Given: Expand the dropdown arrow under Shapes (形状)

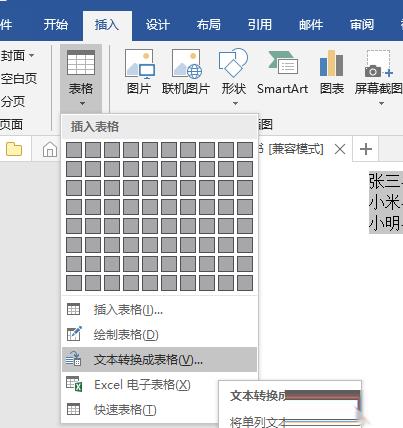Looking at the screenshot, I should [x=235, y=103].
